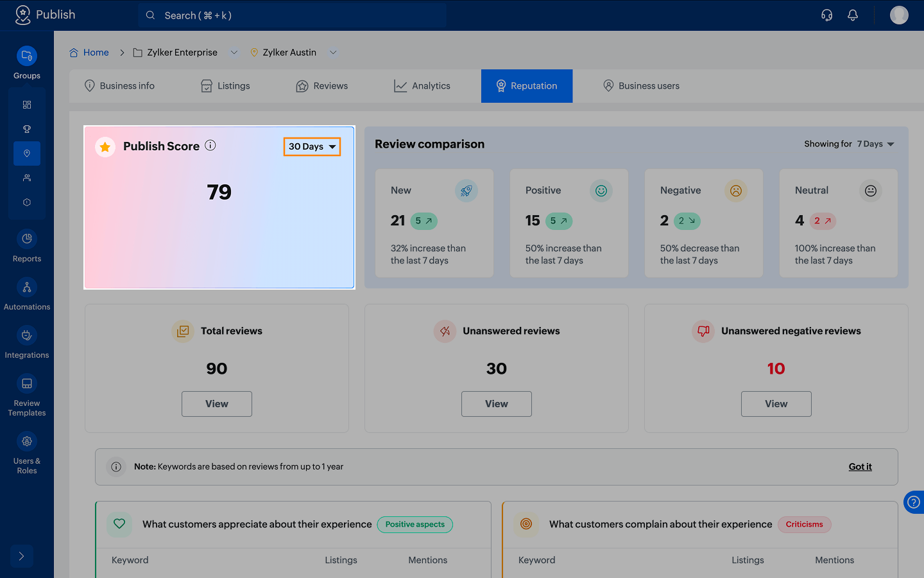Switch to the Reviews tab
The image size is (924, 578).
point(322,86)
